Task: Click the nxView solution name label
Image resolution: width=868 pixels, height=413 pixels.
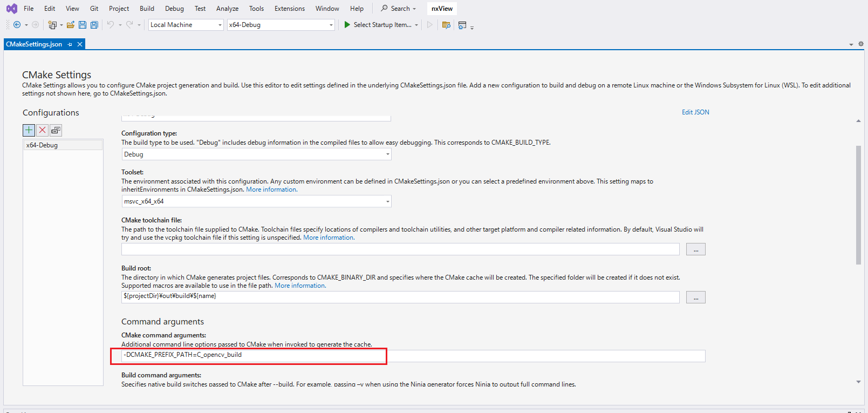Action: pos(442,9)
